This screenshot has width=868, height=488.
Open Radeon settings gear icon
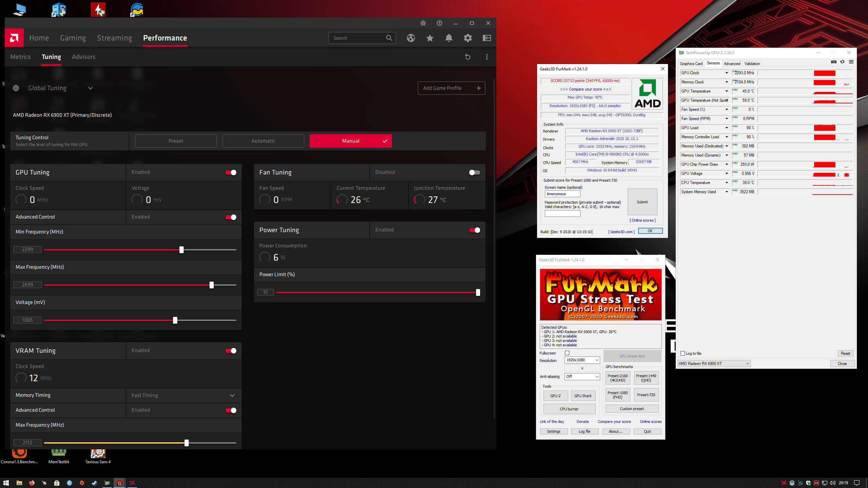pyautogui.click(x=468, y=38)
